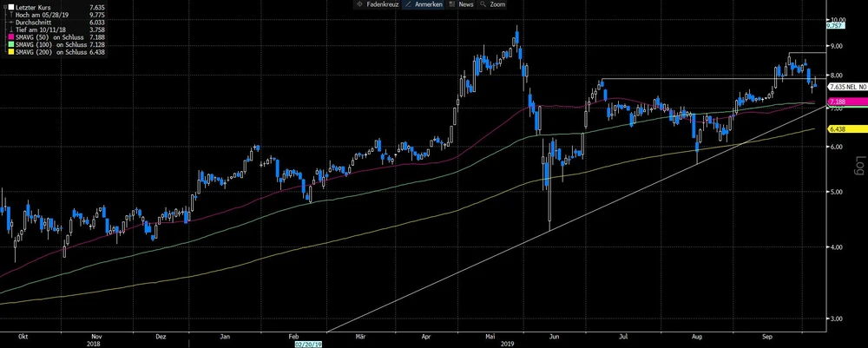Viewport: 868px width, 348px height.
Task: Toggle the yellow SMAVG (200) legend swatch
Action: coord(10,54)
